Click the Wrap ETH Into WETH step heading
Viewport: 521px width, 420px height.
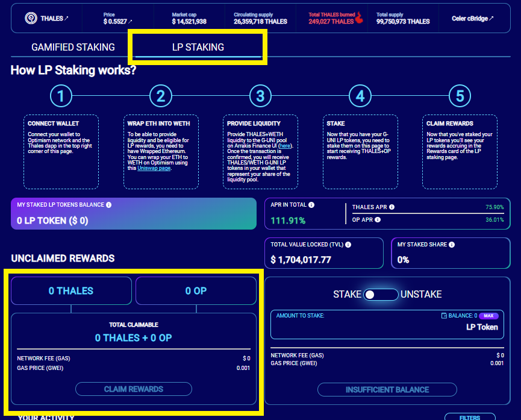(x=159, y=124)
